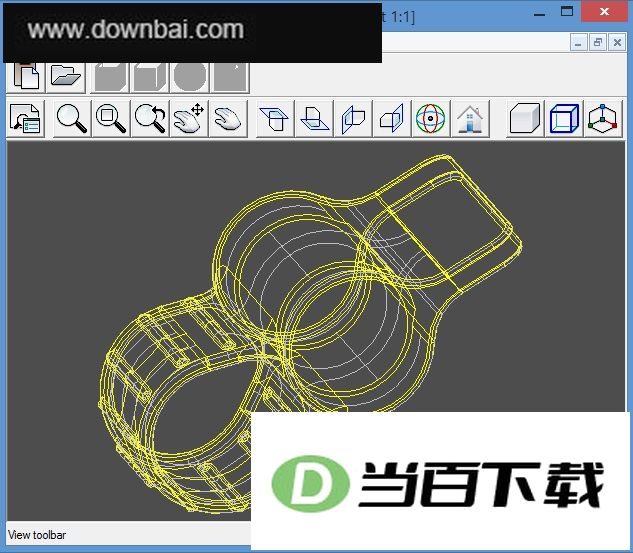The image size is (633, 553).
Task: Click the New document icon
Action: [x=26, y=76]
